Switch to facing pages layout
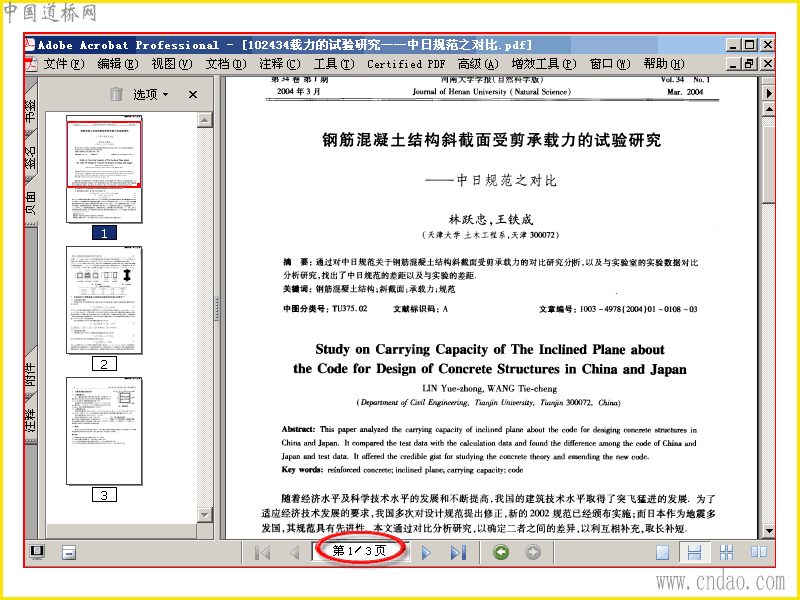This screenshot has height=600, width=800. click(x=759, y=552)
